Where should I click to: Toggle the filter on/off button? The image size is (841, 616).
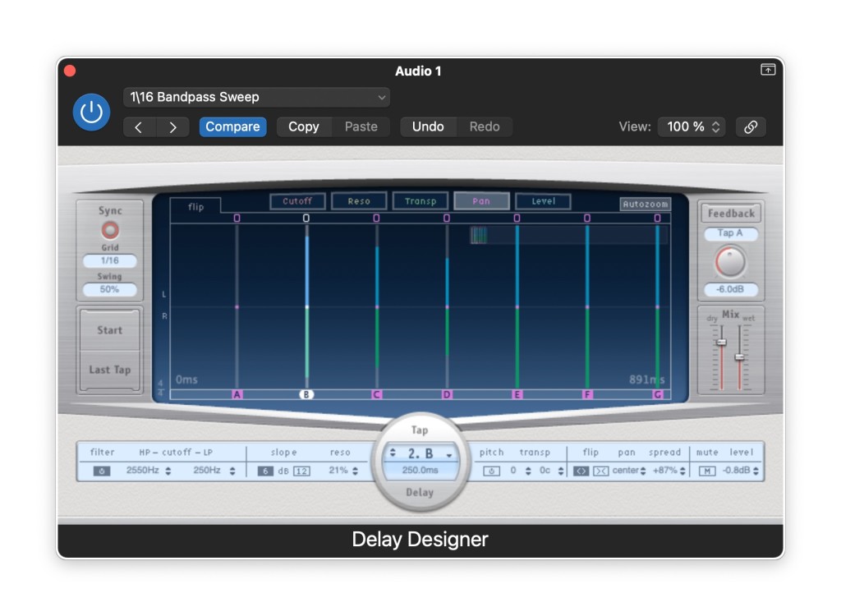(x=102, y=471)
